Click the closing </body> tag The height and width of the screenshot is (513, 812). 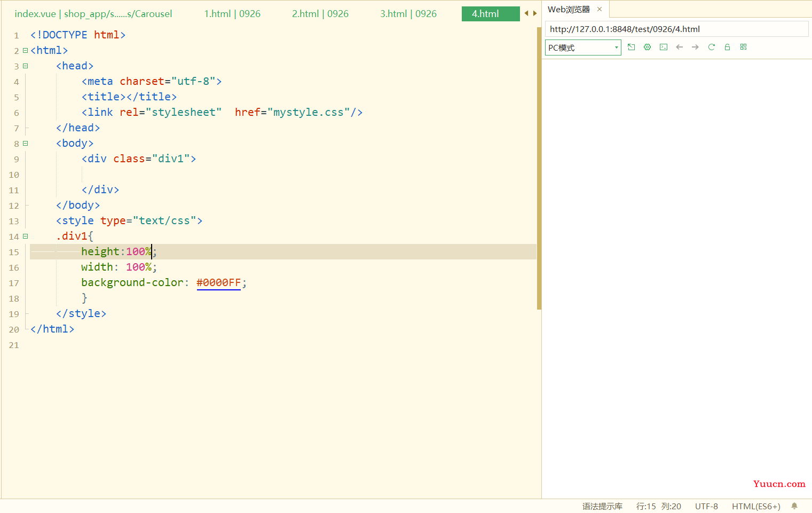point(78,205)
